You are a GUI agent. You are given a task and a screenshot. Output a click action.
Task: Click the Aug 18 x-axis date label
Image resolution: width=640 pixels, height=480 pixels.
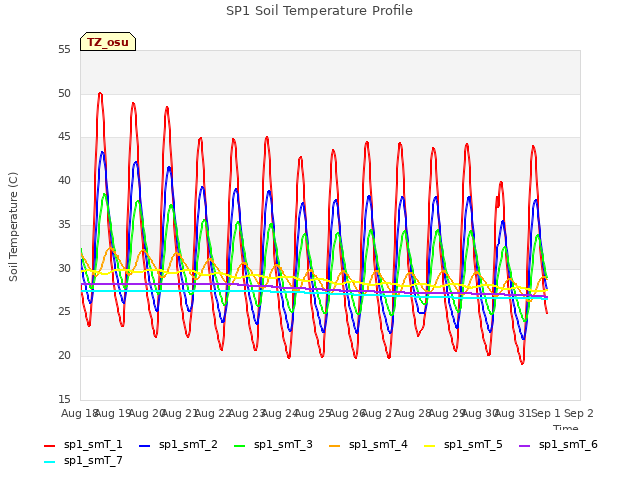(79, 413)
